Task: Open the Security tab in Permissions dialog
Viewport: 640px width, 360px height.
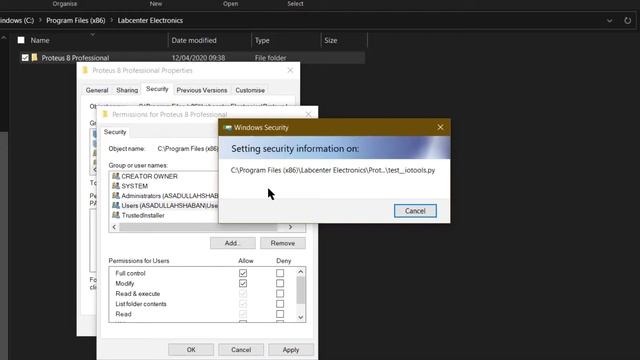Action: click(x=115, y=132)
